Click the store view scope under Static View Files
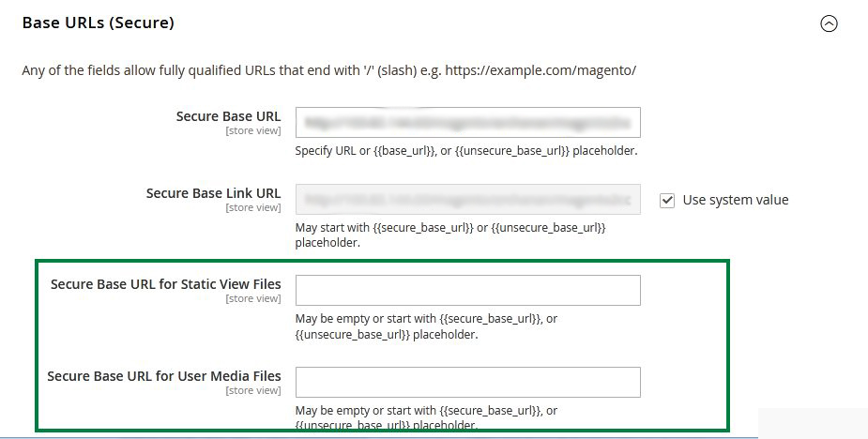 pyautogui.click(x=252, y=298)
